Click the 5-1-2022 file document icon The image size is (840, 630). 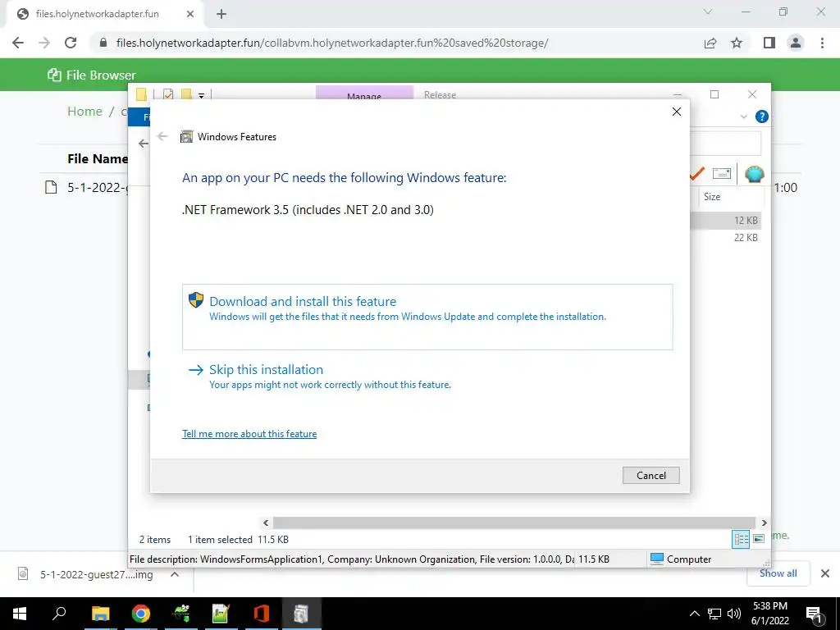pyautogui.click(x=51, y=188)
